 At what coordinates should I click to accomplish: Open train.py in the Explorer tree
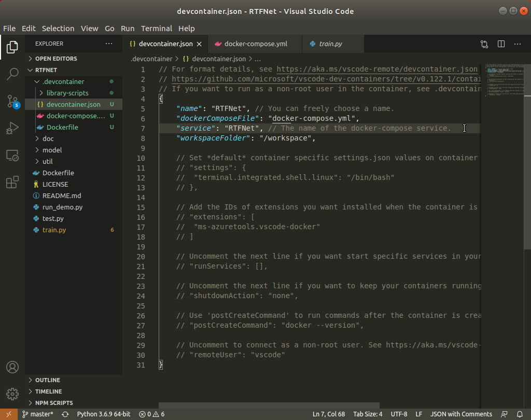(74, 230)
